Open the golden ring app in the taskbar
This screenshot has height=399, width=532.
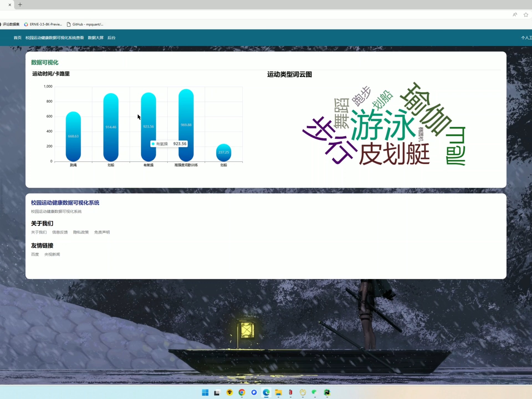coord(303,392)
